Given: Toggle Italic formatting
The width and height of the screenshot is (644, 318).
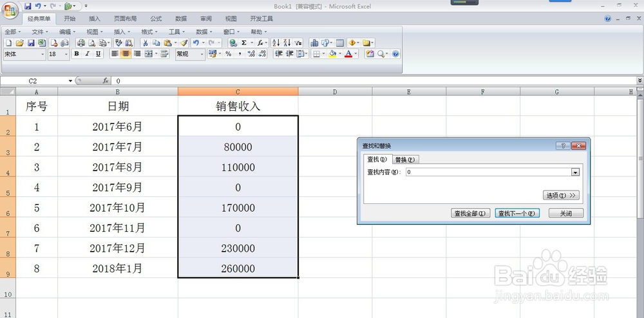Looking at the screenshot, I should click(87, 54).
